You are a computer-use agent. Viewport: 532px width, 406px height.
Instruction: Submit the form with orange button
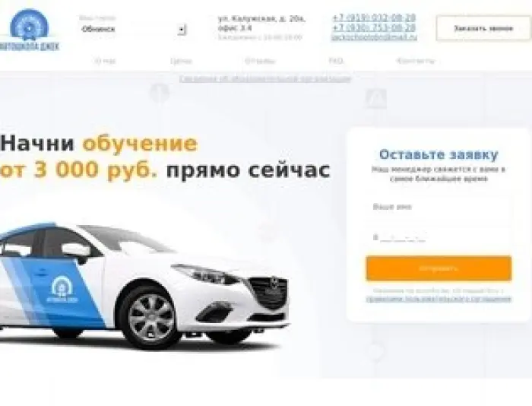coord(439,268)
